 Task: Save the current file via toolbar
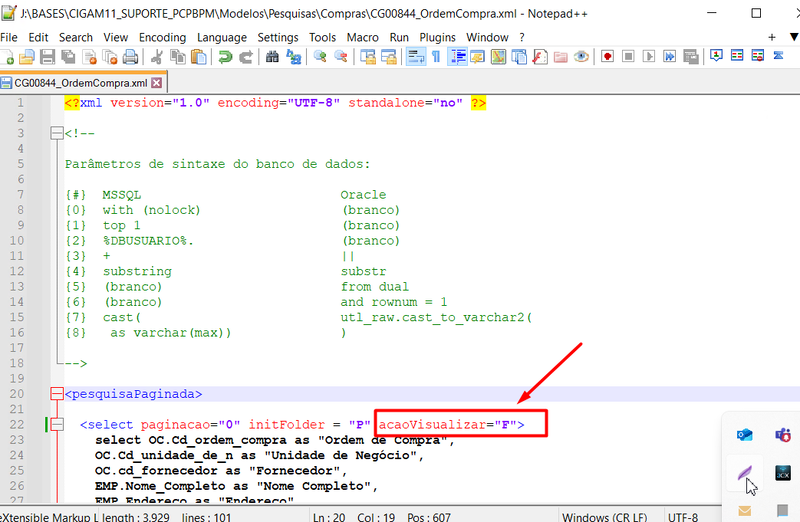tap(47, 57)
